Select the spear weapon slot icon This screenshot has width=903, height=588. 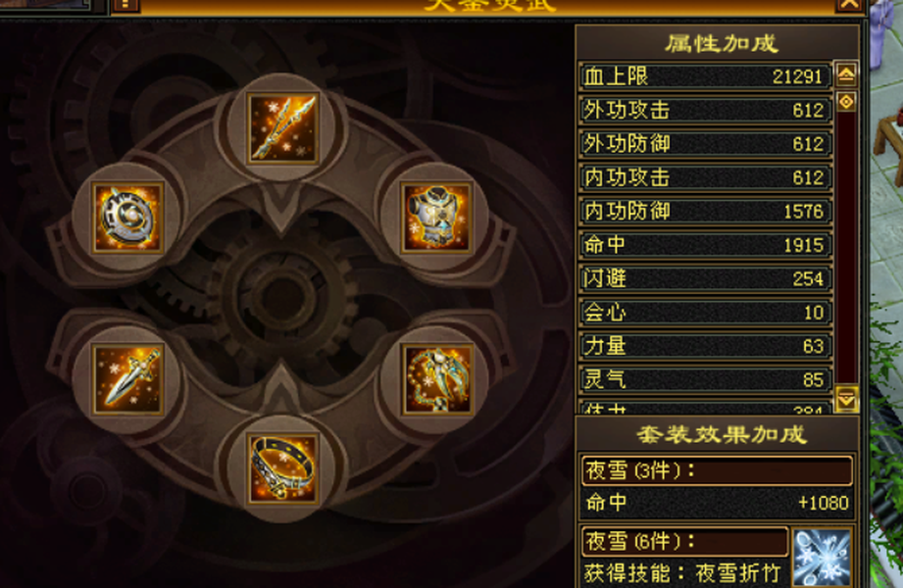coord(282,127)
